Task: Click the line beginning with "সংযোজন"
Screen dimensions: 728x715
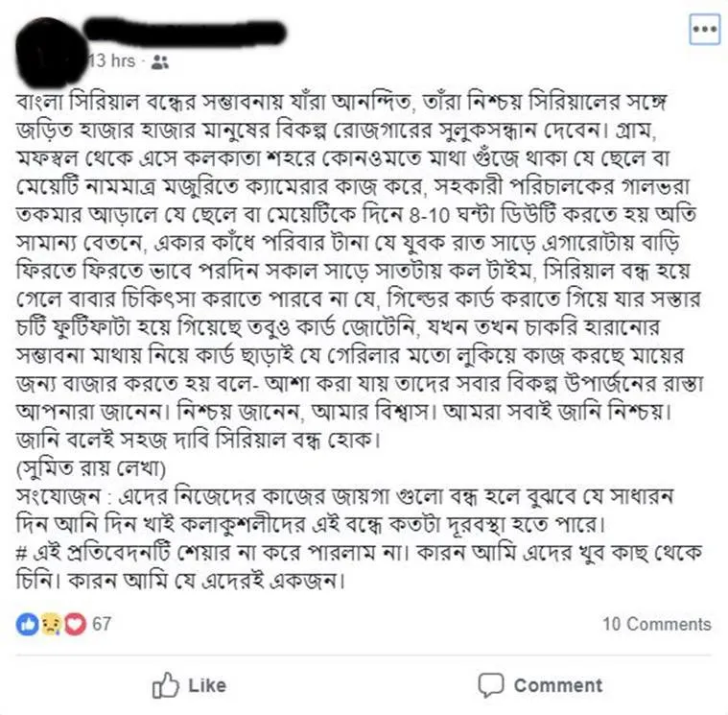Action: [344, 496]
